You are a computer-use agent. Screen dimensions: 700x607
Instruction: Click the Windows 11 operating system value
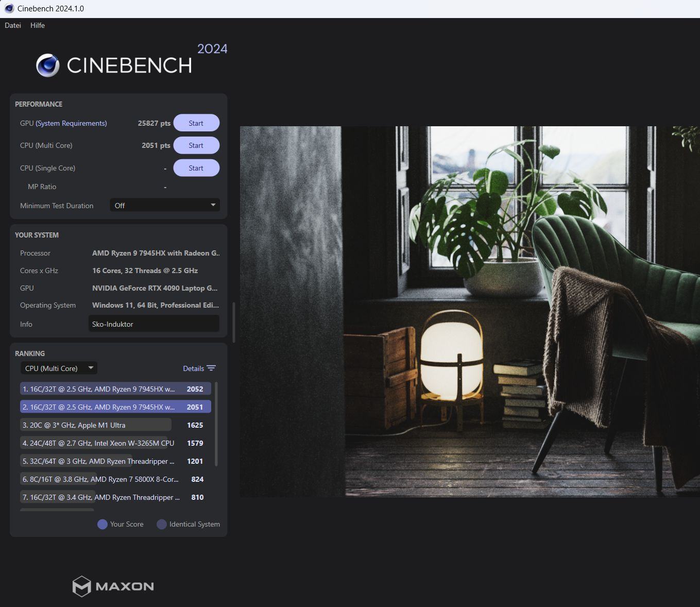click(155, 305)
